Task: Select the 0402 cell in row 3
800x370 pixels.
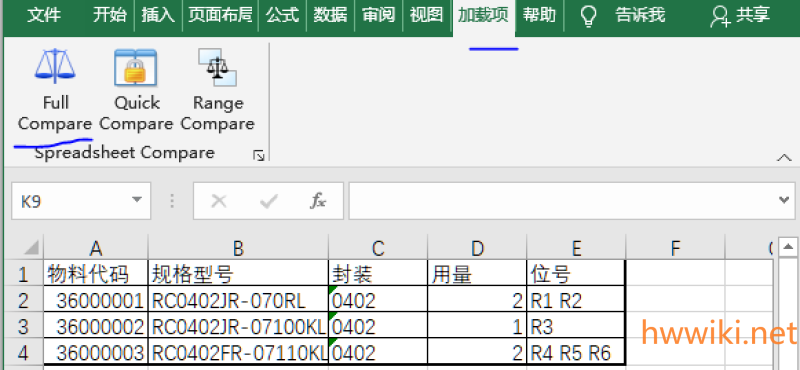Action: pos(378,326)
